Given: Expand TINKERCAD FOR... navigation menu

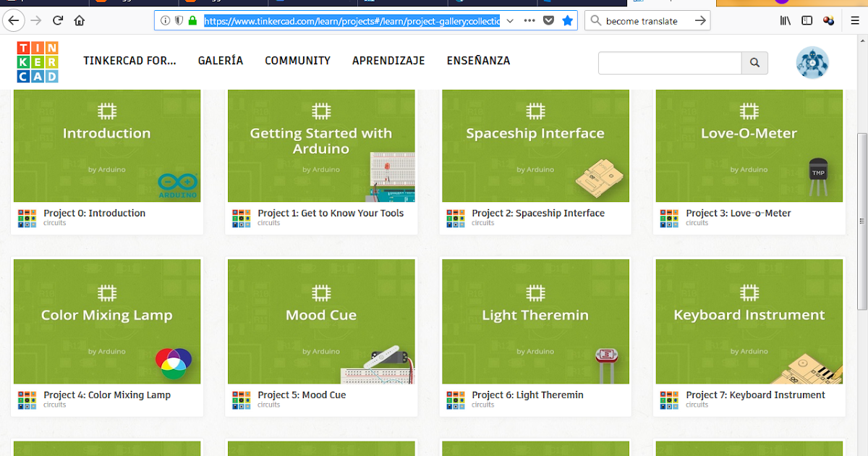Looking at the screenshot, I should pos(129,61).
